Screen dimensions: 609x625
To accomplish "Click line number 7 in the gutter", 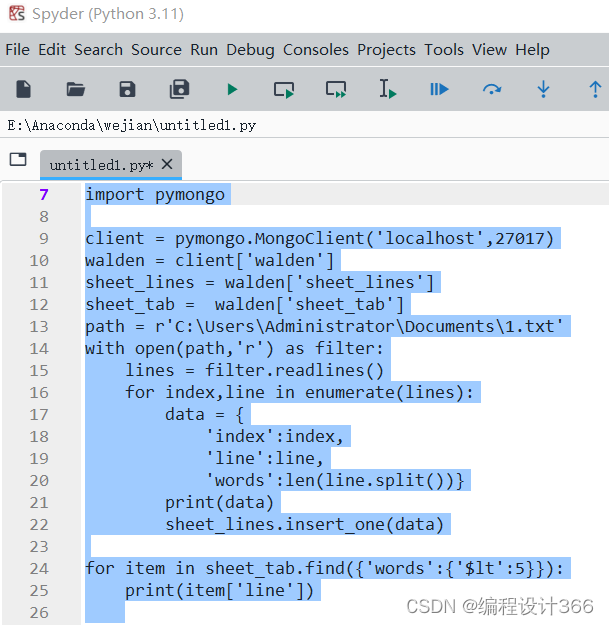I will click(x=44, y=195).
